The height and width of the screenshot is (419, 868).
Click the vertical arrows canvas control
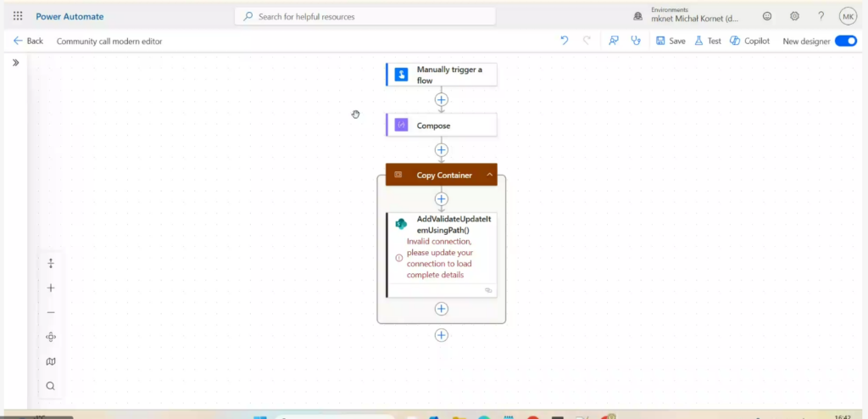click(x=51, y=263)
